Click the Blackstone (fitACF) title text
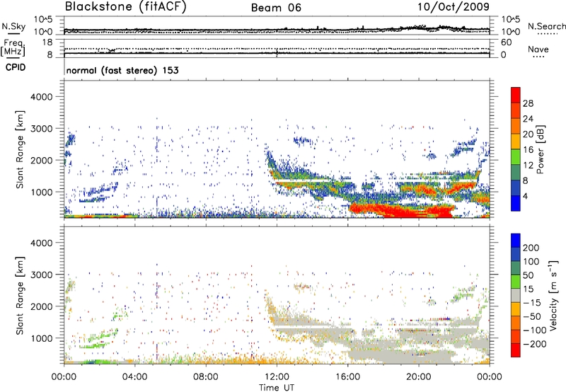Image resolution: width=566 pixels, height=392 pixels. tap(126, 6)
